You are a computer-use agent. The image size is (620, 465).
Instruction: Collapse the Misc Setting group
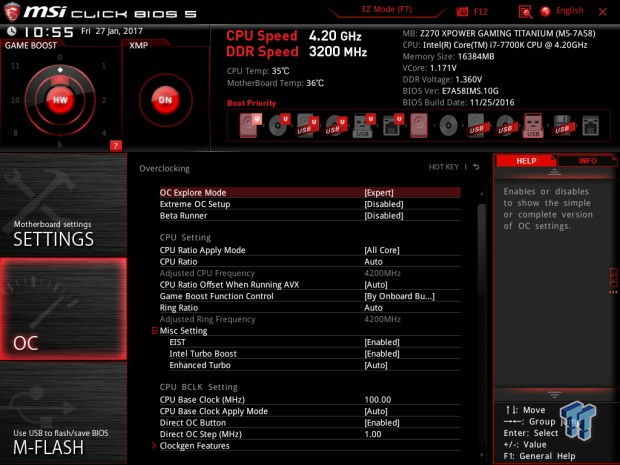pos(155,331)
